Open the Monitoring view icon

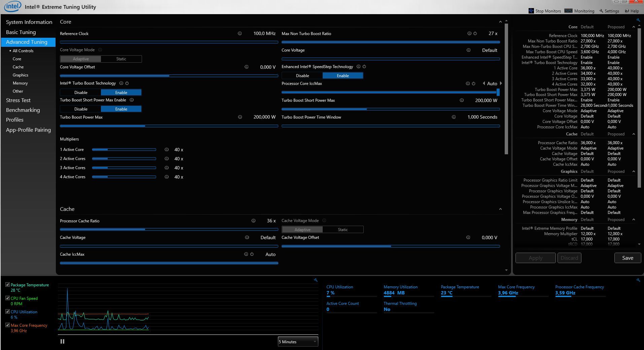[568, 11]
